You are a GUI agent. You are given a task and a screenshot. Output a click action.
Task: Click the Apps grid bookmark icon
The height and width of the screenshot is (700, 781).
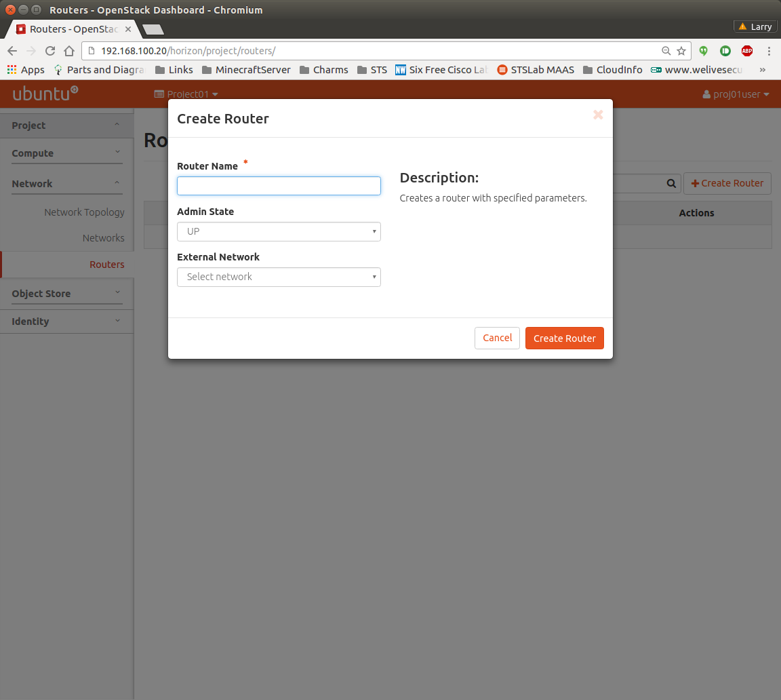(x=12, y=70)
